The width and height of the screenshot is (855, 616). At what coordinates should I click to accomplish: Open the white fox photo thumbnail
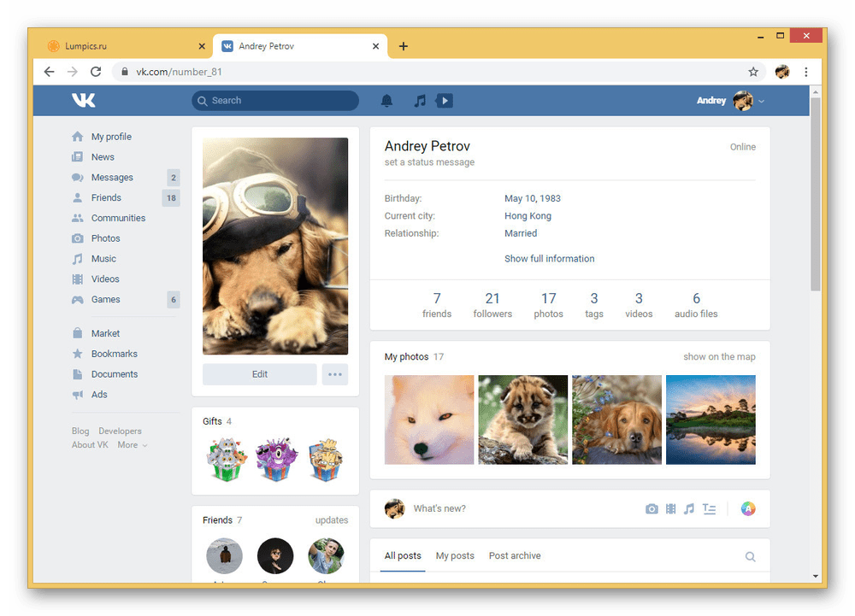[428, 419]
